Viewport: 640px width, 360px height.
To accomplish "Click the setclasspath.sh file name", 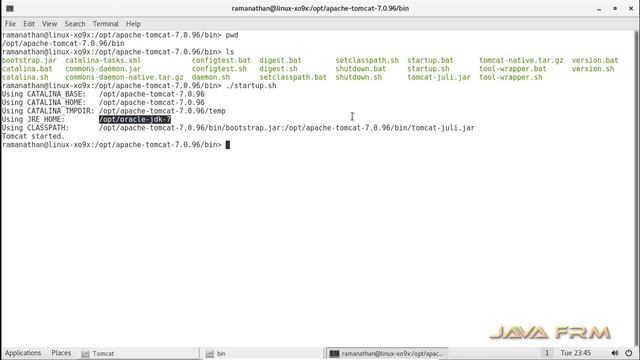I will [367, 60].
